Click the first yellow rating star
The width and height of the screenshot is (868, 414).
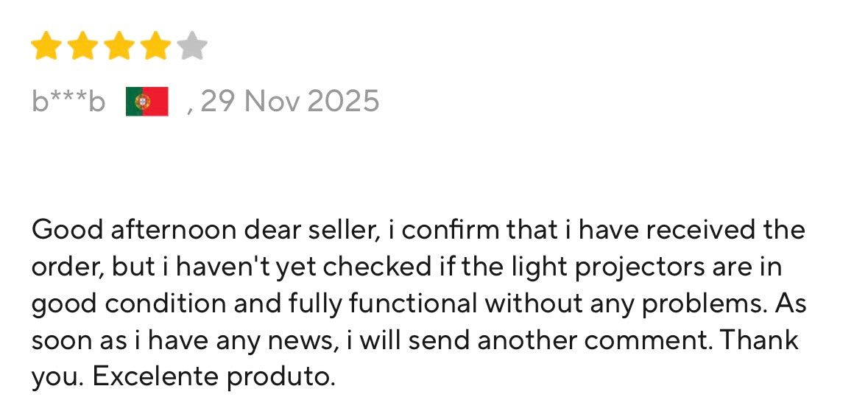[46, 46]
